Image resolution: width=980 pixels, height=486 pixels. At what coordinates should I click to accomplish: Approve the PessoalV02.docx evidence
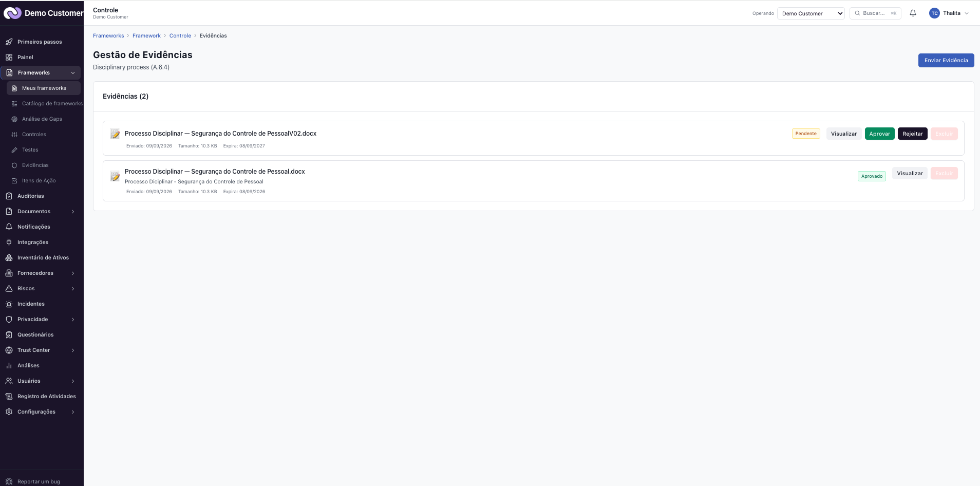point(880,134)
